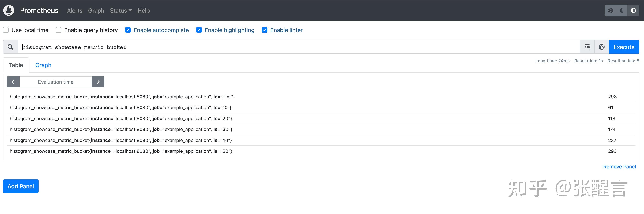This screenshot has width=644, height=214.
Task: Enable the Use local time checkbox
Action: pos(6,30)
